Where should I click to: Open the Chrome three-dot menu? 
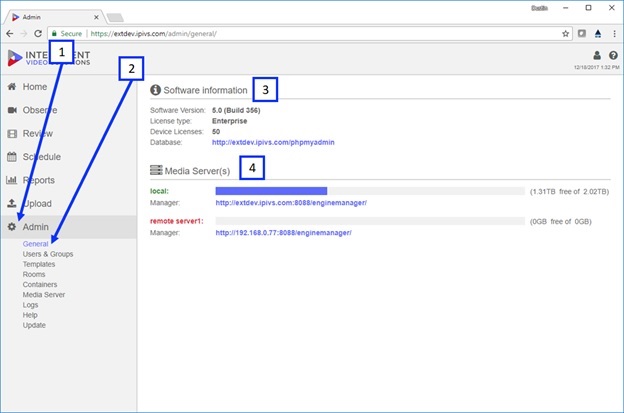614,34
